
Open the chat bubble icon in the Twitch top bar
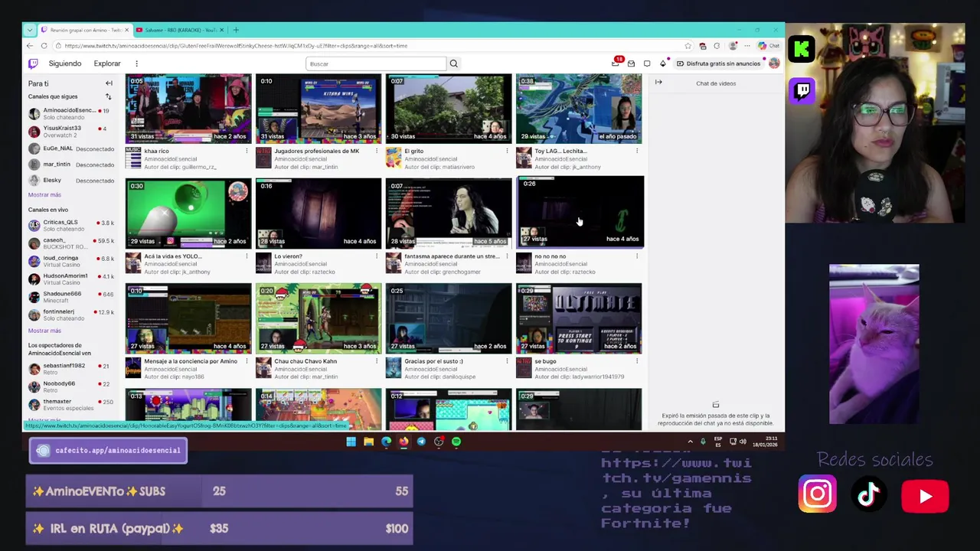pos(647,64)
